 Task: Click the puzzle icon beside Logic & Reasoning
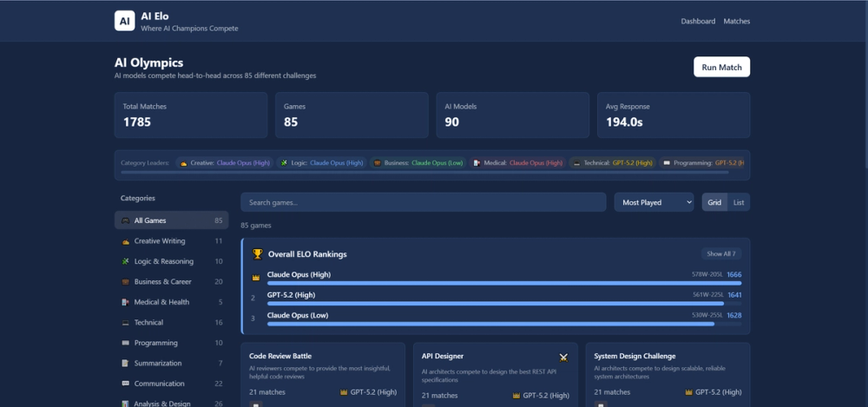point(125,261)
